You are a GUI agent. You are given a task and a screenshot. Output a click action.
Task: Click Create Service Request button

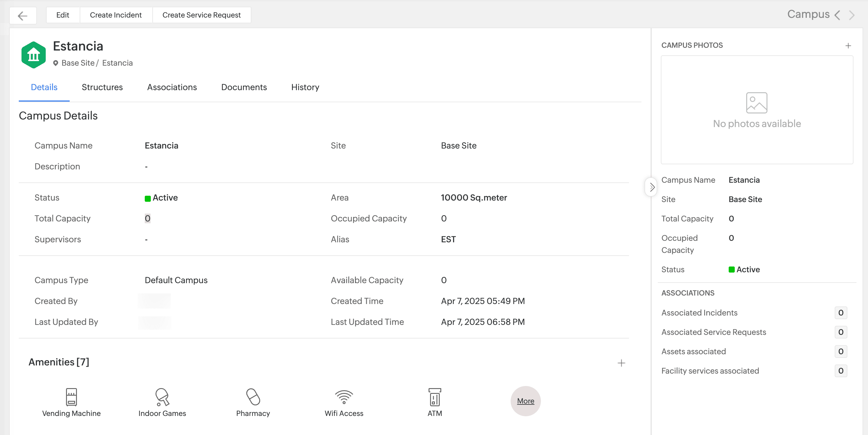coord(201,15)
